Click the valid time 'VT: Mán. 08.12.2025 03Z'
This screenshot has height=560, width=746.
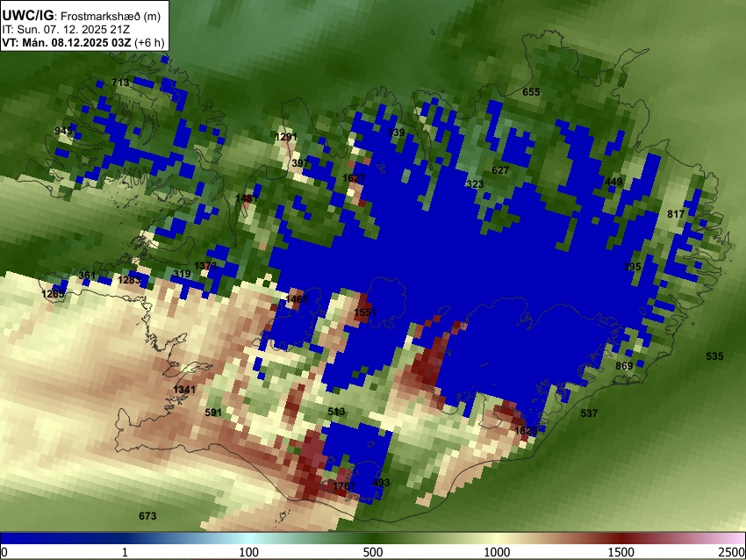tap(66, 42)
